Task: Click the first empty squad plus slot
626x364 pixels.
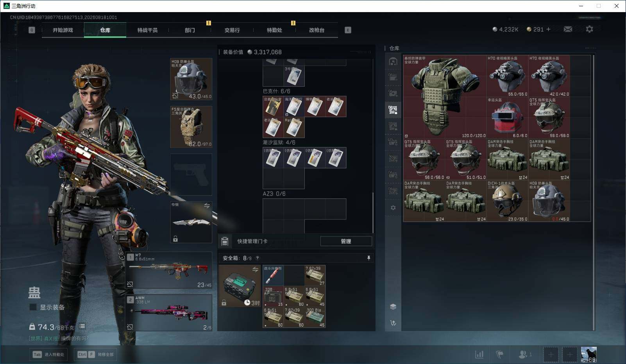Action: 551,355
